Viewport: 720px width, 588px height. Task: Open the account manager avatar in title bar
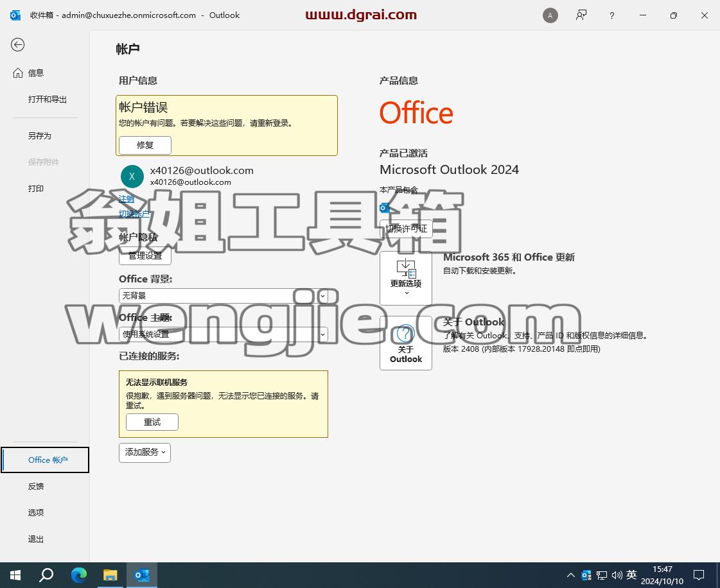(550, 15)
